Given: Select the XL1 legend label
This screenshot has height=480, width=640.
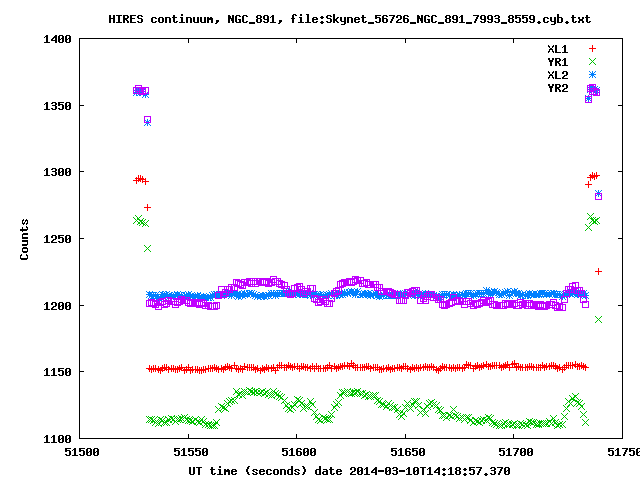Looking at the screenshot, I should tap(558, 49).
